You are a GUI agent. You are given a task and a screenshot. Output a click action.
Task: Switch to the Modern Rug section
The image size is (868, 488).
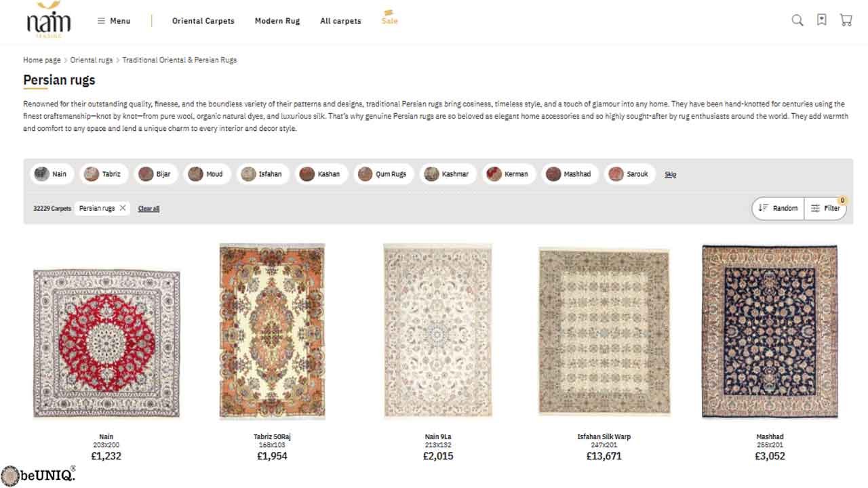tap(277, 21)
